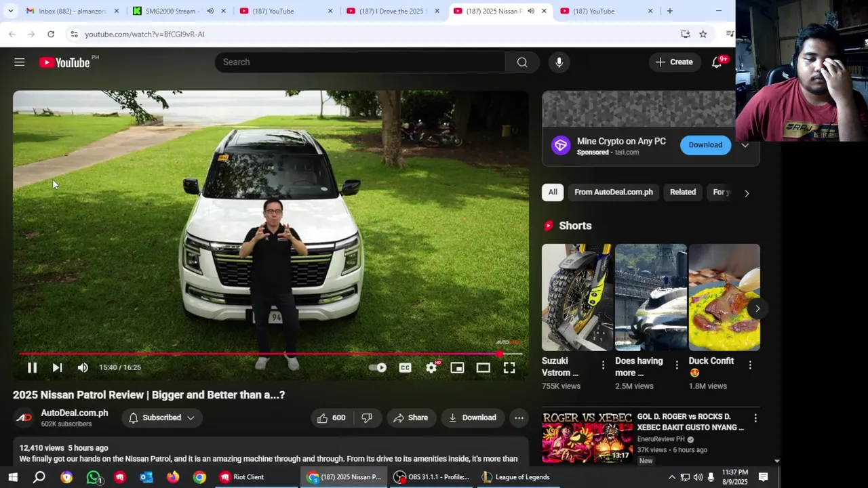The width and height of the screenshot is (868, 488).
Task: Open options for Suzuki Vstrom short
Action: [603, 365]
